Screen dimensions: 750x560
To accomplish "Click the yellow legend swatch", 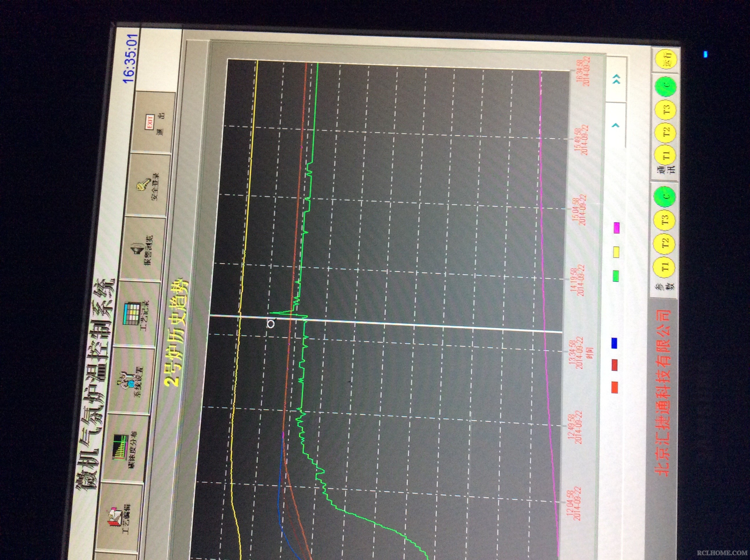I will pos(616,253).
